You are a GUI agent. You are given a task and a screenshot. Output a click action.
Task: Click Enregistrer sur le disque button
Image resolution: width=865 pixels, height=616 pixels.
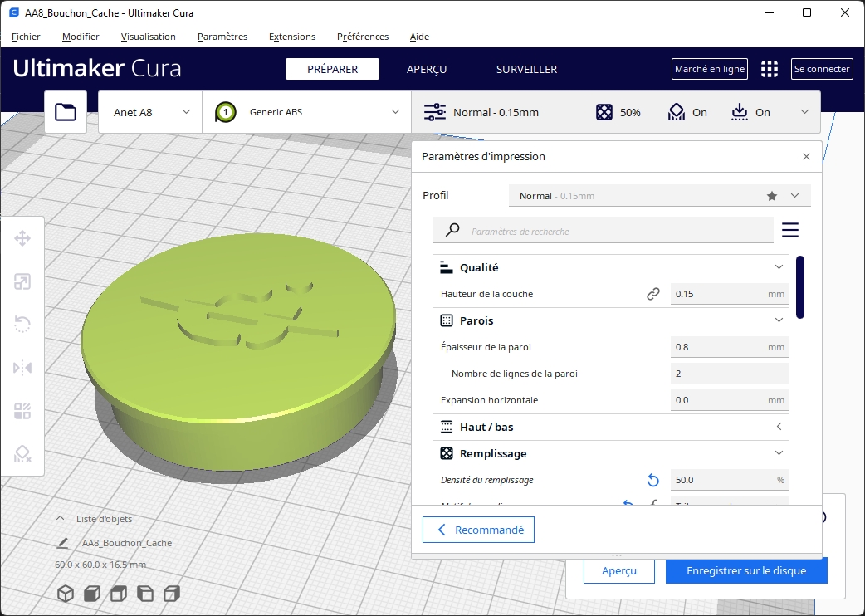pyautogui.click(x=746, y=571)
